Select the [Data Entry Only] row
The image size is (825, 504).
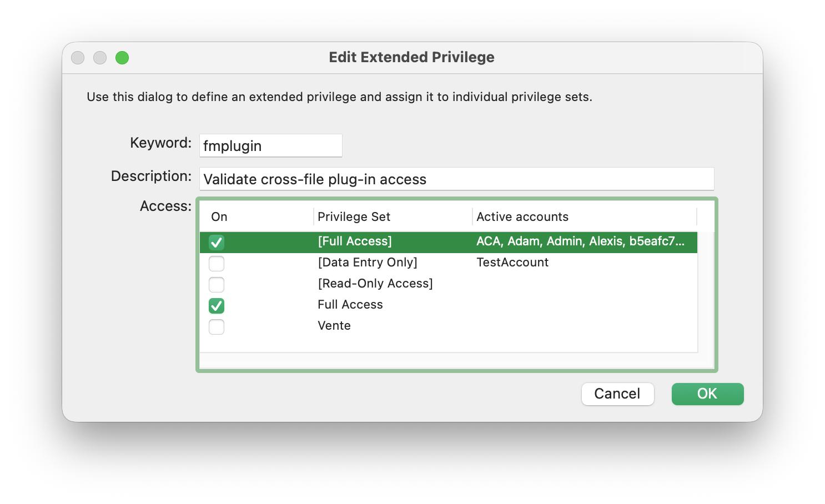click(x=368, y=262)
